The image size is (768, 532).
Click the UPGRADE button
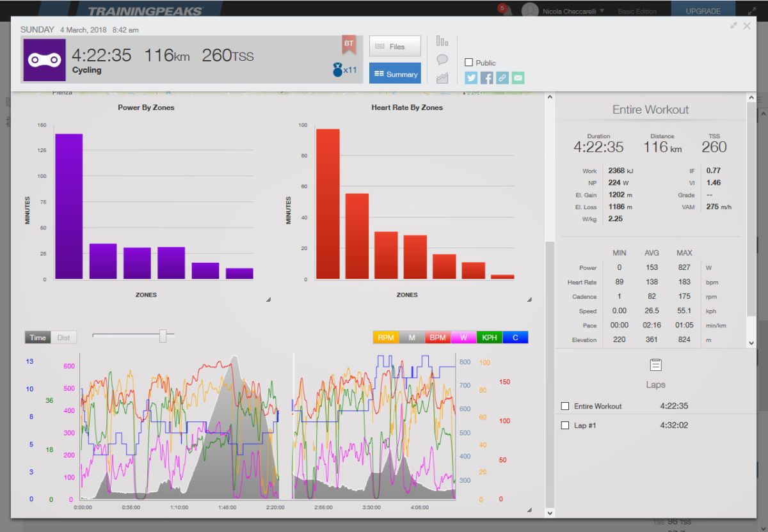[x=703, y=11]
